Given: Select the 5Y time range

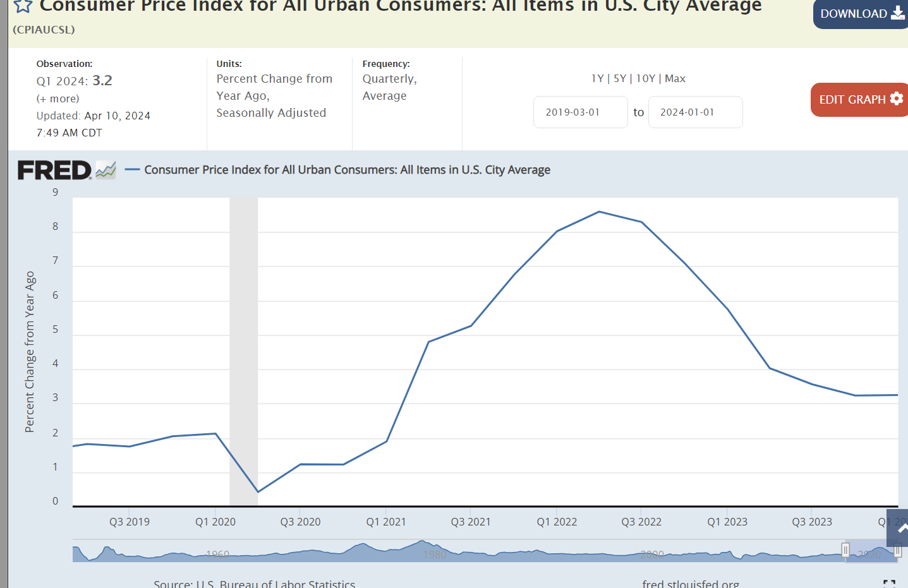Looking at the screenshot, I should (619, 78).
